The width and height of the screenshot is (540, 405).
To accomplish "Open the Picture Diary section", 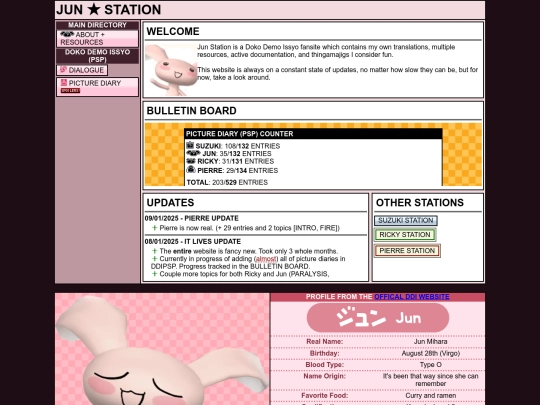I will (x=97, y=87).
